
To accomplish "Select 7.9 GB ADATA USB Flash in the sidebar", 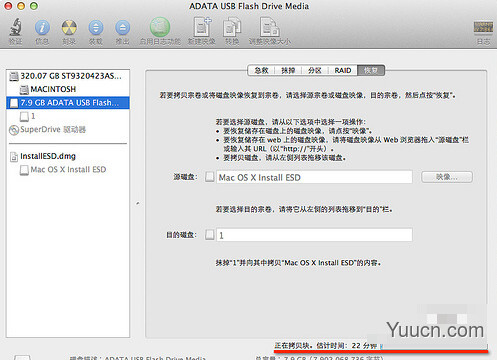I will pos(68,103).
